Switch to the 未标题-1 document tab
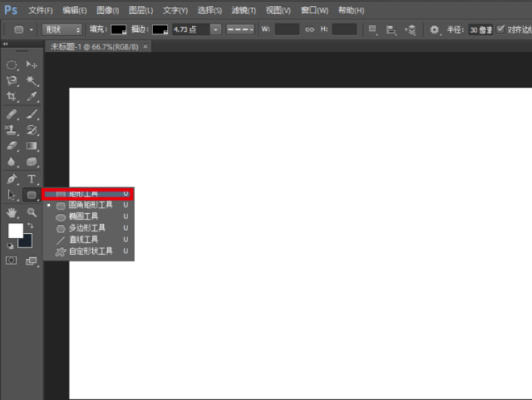532x400 pixels. [94, 47]
